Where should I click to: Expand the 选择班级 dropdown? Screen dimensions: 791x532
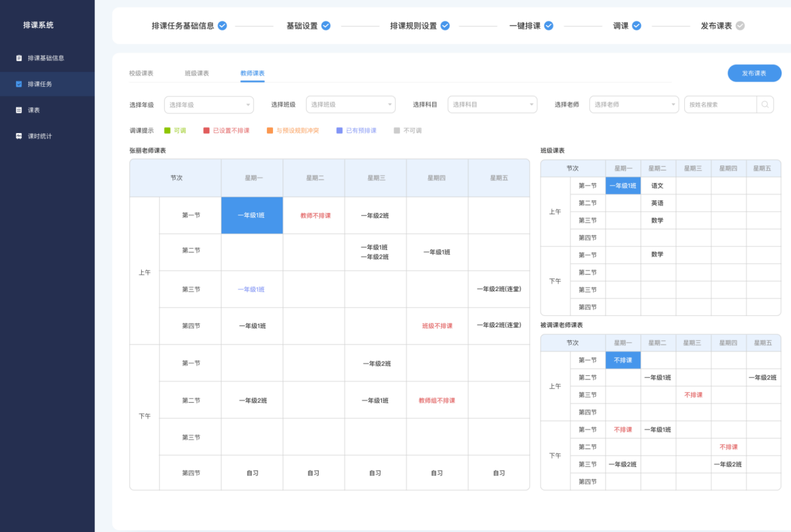coord(351,105)
